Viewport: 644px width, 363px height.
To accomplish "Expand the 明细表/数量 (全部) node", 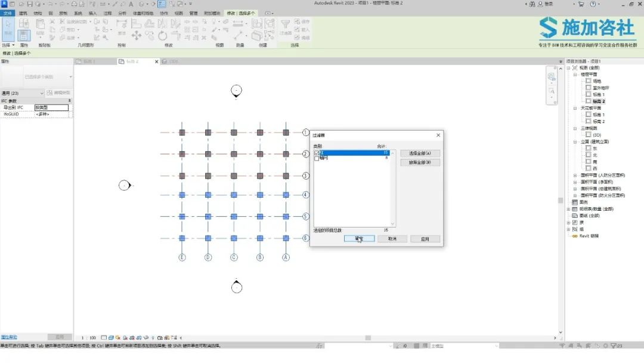I will tap(568, 209).
